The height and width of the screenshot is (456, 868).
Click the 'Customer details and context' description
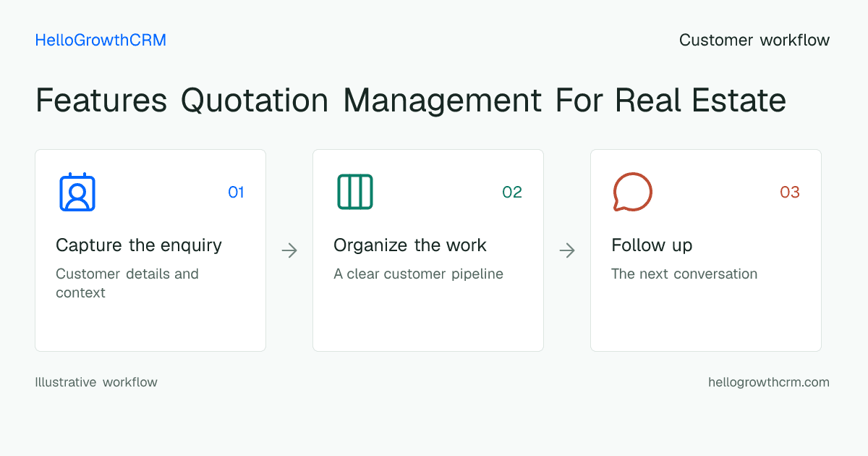click(x=127, y=284)
